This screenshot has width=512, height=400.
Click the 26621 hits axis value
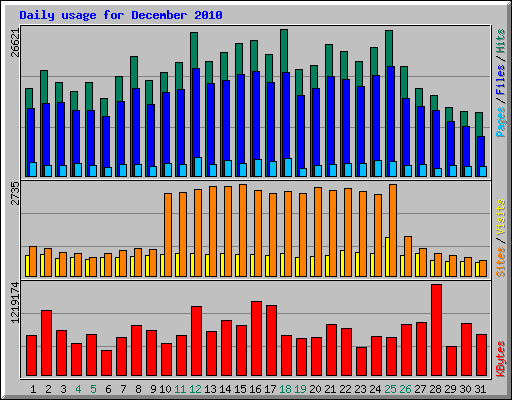click(x=16, y=43)
